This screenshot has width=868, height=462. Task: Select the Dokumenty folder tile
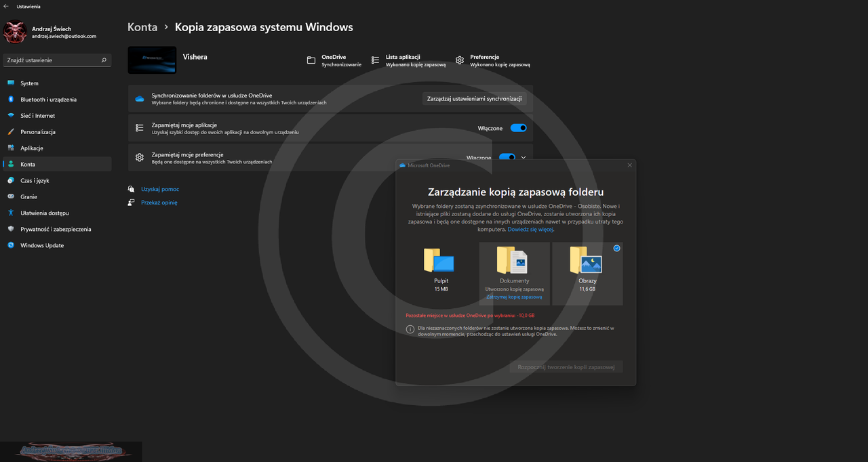click(514, 274)
